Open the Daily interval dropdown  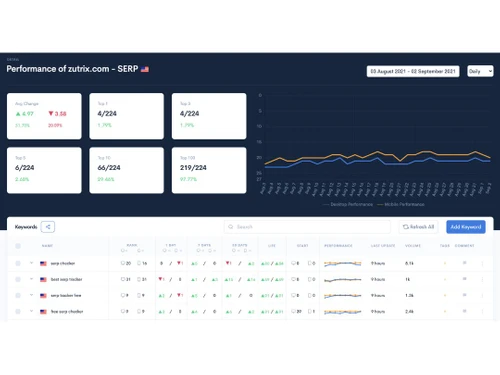[480, 71]
